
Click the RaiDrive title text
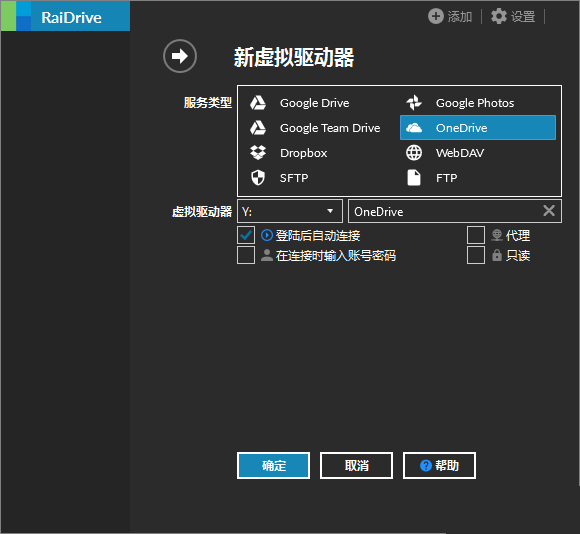pyautogui.click(x=71, y=18)
